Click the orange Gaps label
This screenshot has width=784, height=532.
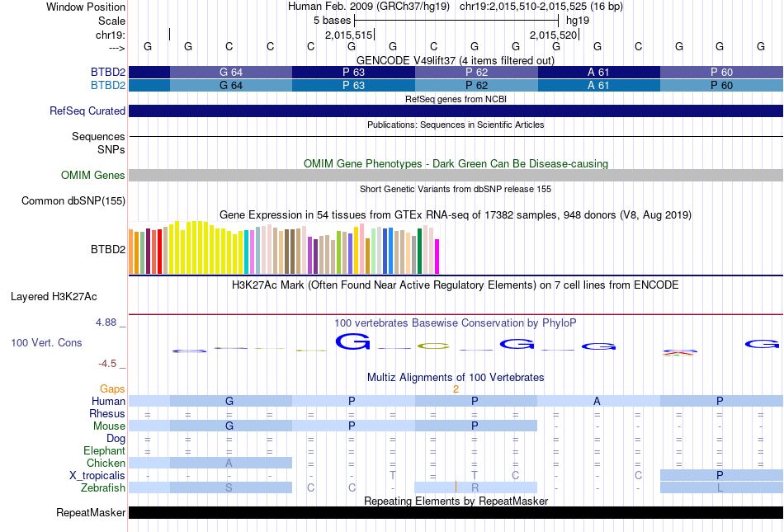point(112,388)
